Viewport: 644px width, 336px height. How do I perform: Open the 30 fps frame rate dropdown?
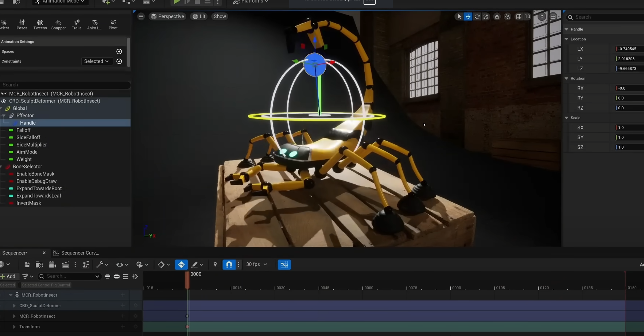pyautogui.click(x=256, y=265)
